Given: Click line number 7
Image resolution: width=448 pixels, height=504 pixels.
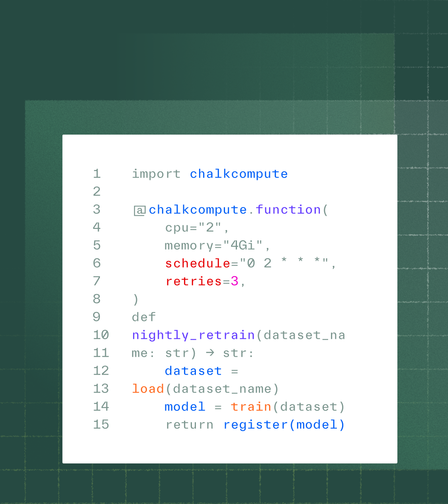Looking at the screenshot, I should point(97,281).
